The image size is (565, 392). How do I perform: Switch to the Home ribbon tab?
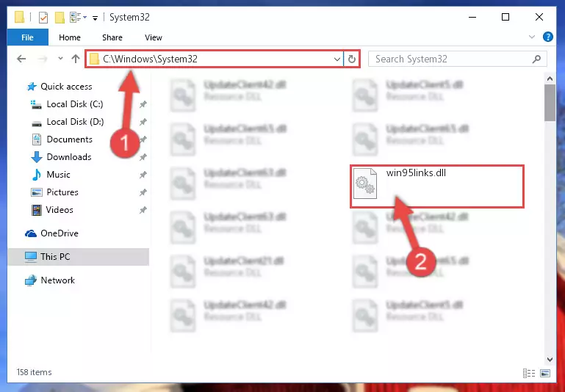pos(70,37)
